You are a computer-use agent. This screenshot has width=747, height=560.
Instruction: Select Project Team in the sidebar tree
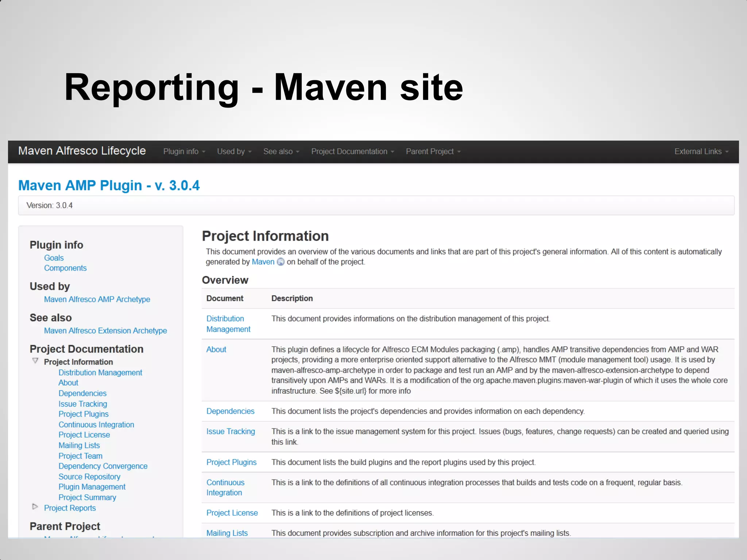(81, 456)
